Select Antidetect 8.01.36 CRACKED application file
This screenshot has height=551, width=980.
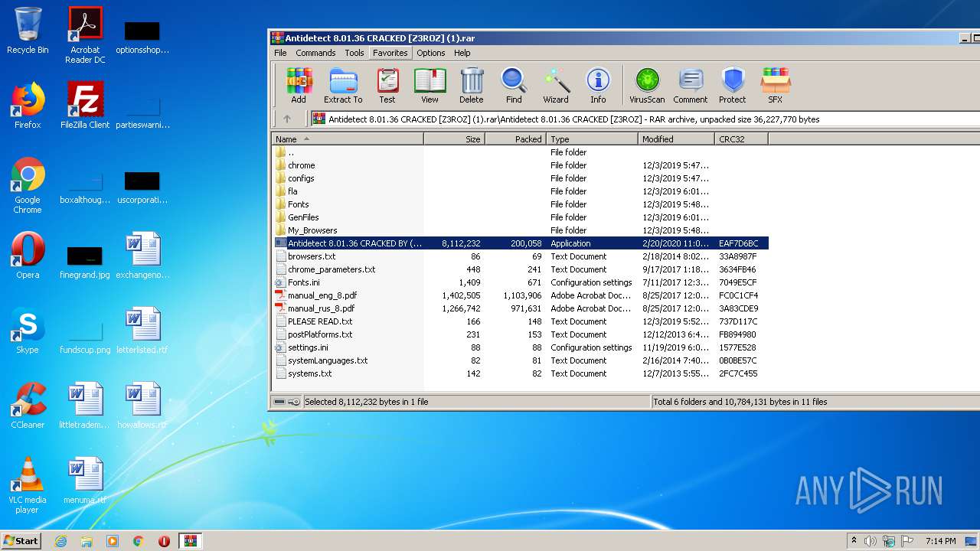tap(521, 243)
